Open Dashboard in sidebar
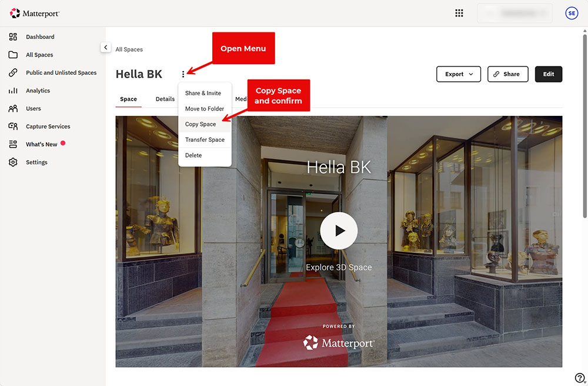Screen dimensions: 588x386 coord(40,36)
